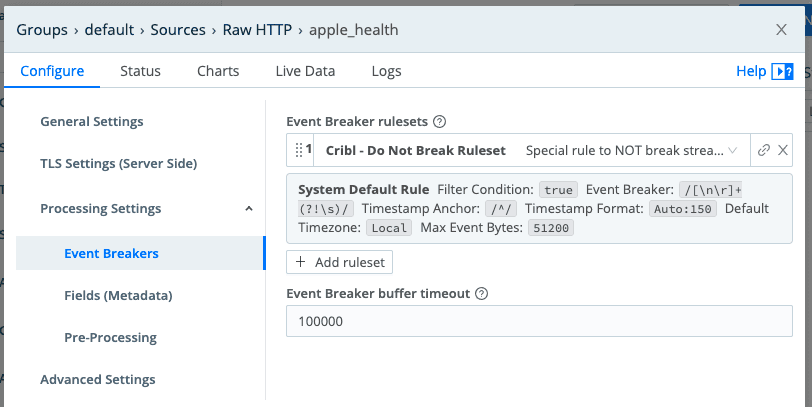This screenshot has height=407, width=812.
Task: Click the Add ruleset button
Action: tap(340, 262)
